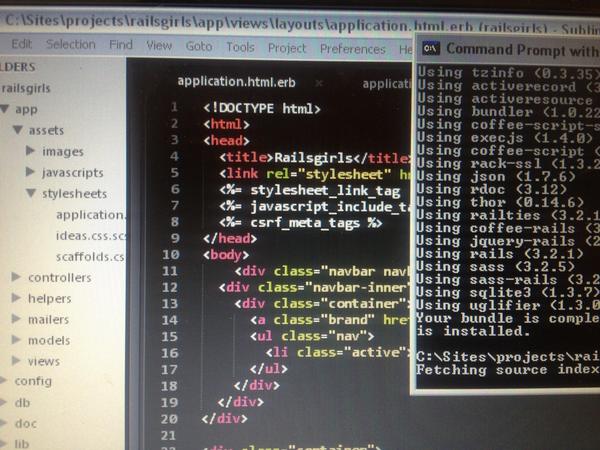Image resolution: width=600 pixels, height=450 pixels.
Task: Expand the db folder arrow
Action: pos(3,402)
